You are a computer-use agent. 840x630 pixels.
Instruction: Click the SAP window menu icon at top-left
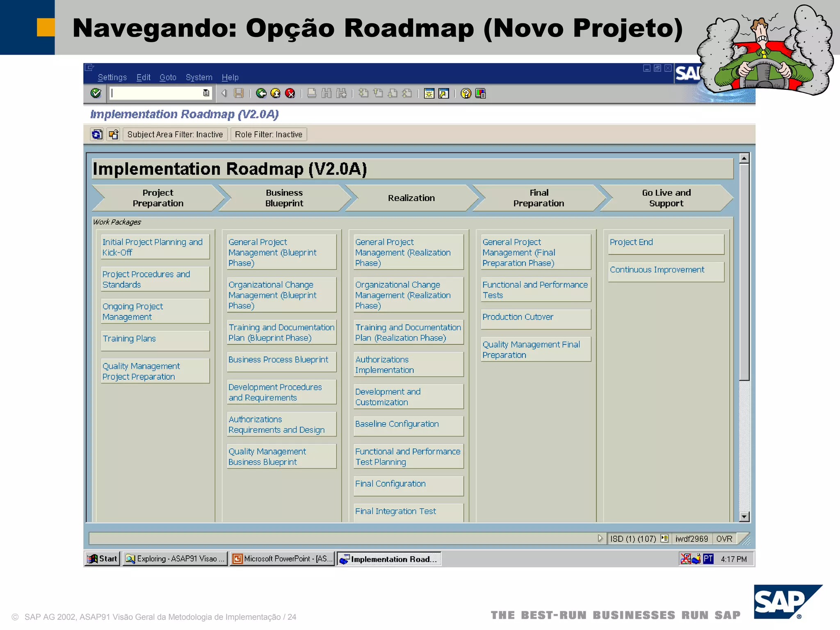pos(90,68)
